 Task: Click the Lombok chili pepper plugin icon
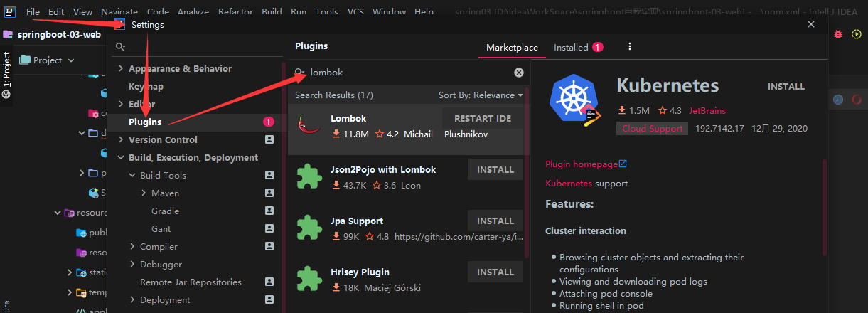pyautogui.click(x=309, y=126)
